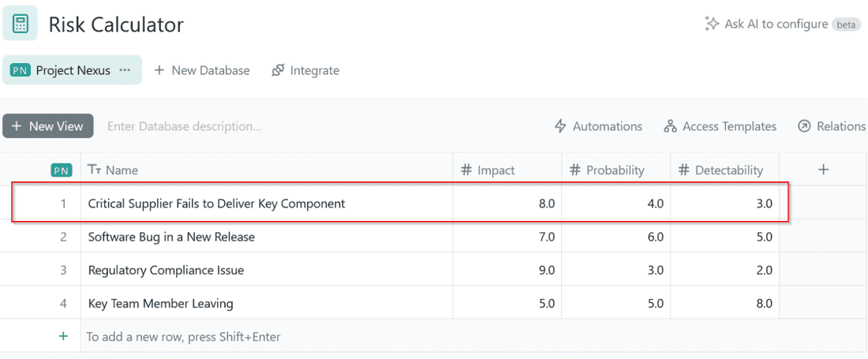This screenshot has height=359, width=868.
Task: Click the add-row plus icon
Action: point(63,336)
